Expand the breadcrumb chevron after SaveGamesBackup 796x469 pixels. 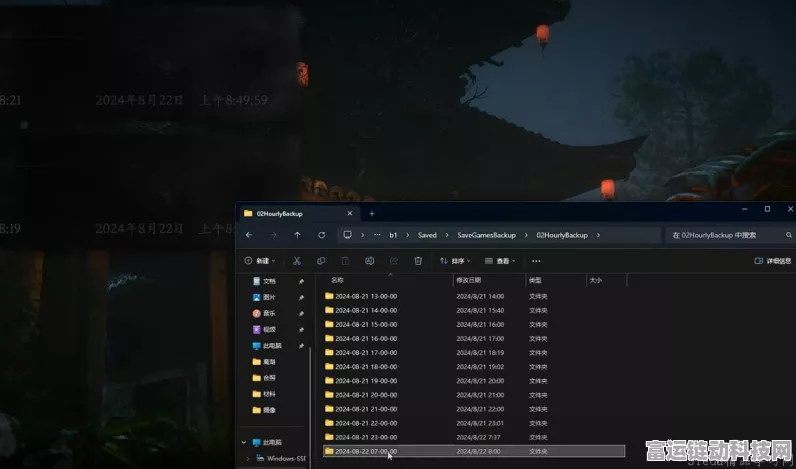pos(526,235)
